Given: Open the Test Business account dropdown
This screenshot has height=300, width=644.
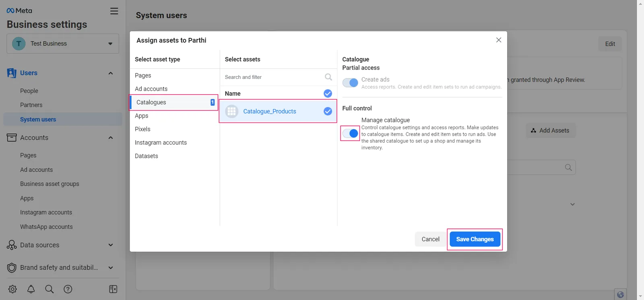Looking at the screenshot, I should click(x=63, y=43).
